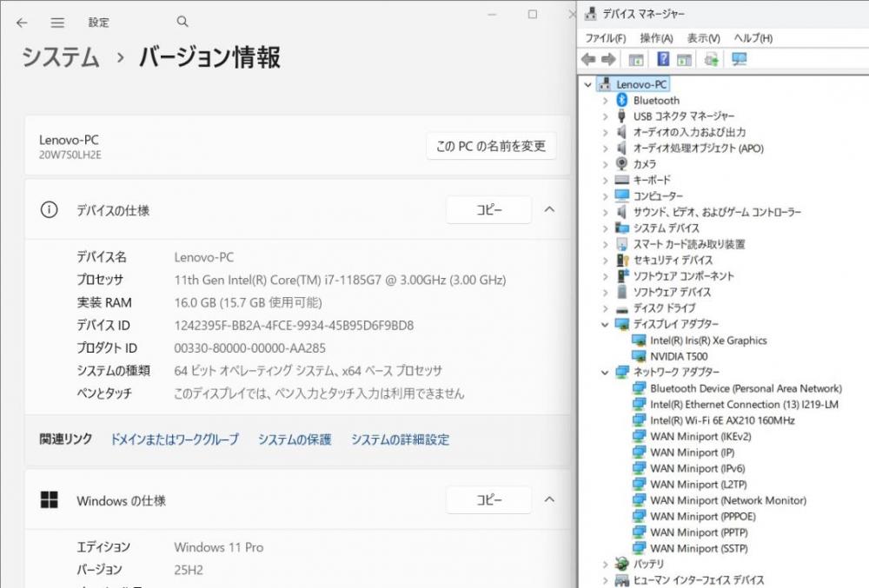The image size is (869, 588).
Task: Open ドメインまたはワークグループ link
Action: pyautogui.click(x=175, y=439)
